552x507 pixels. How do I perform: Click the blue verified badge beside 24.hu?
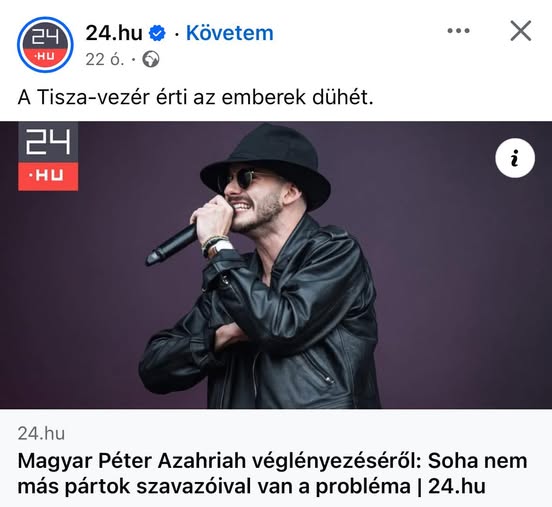click(157, 33)
